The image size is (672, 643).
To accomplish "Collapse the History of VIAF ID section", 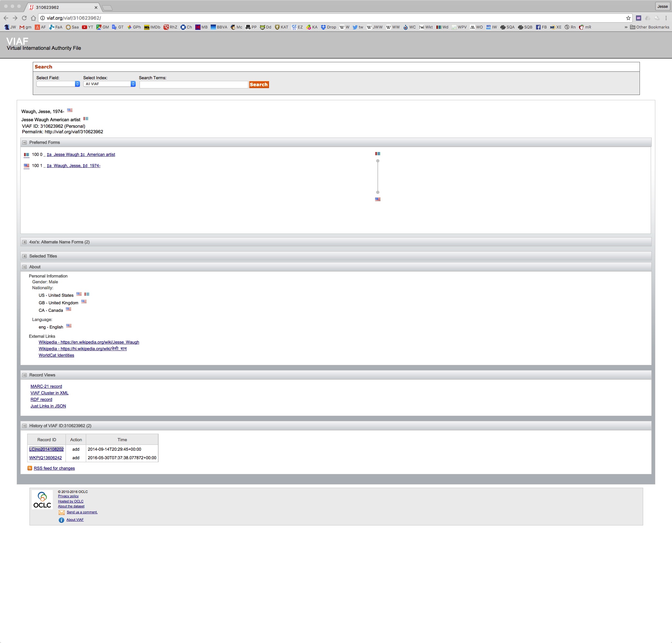I will tap(24, 425).
